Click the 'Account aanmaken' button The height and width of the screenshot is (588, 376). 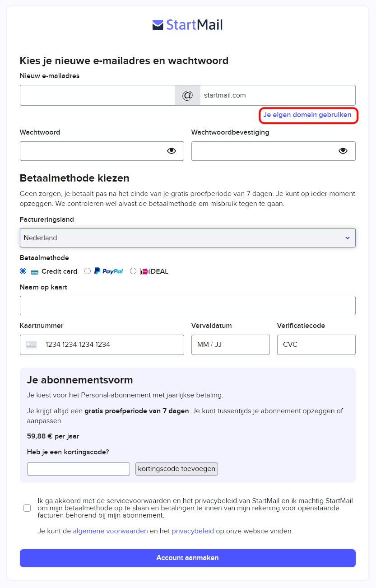[x=188, y=558]
